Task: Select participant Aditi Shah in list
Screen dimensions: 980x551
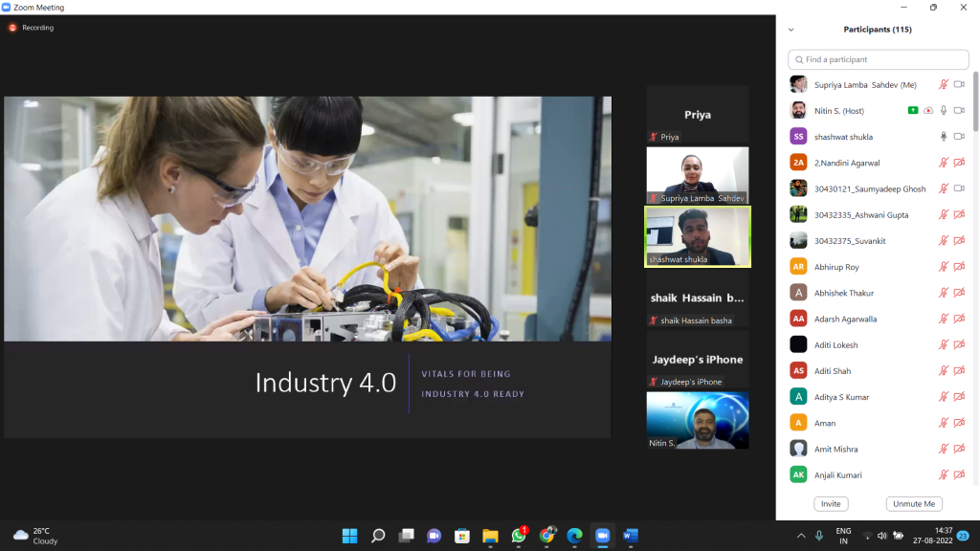Action: [x=879, y=371]
